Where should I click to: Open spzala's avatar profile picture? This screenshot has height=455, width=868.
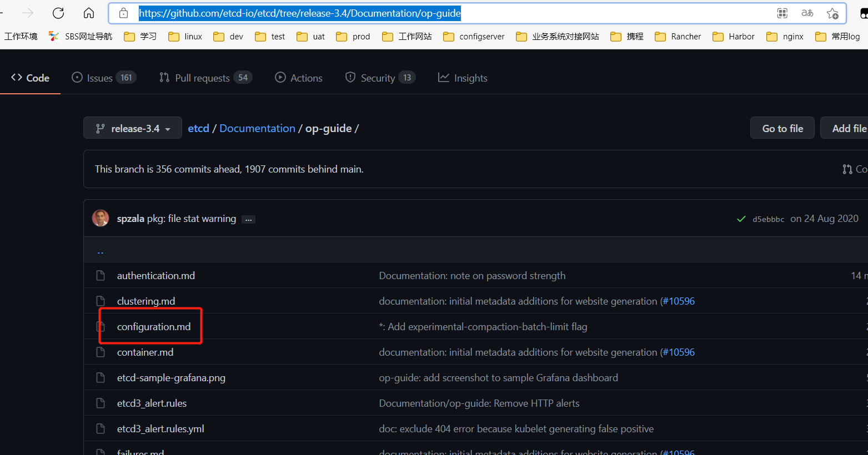101,219
